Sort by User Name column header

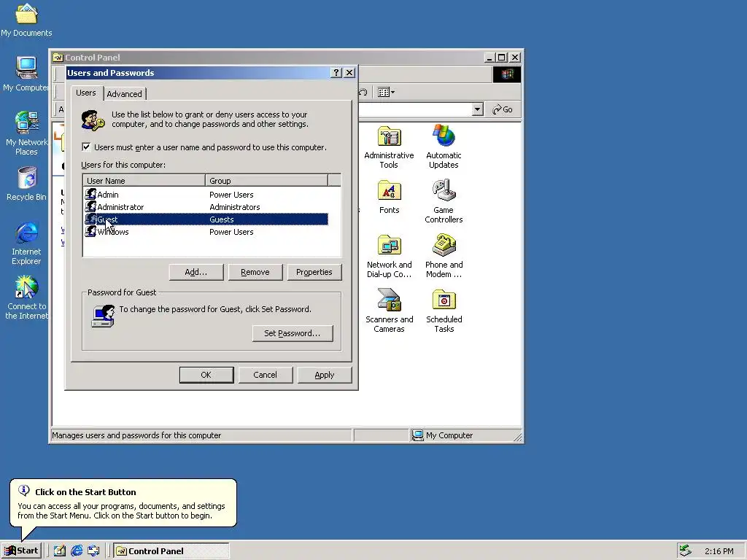(x=144, y=181)
